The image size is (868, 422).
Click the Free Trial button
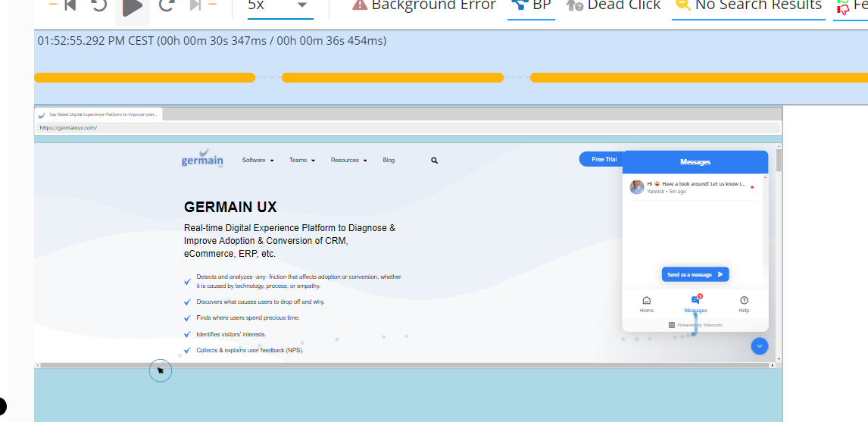[x=603, y=159]
